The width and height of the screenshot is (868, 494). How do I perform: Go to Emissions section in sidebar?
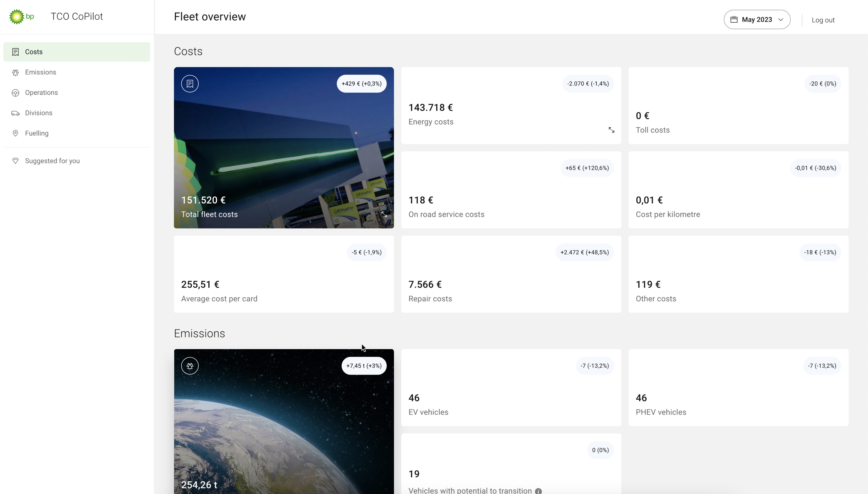tap(77, 72)
